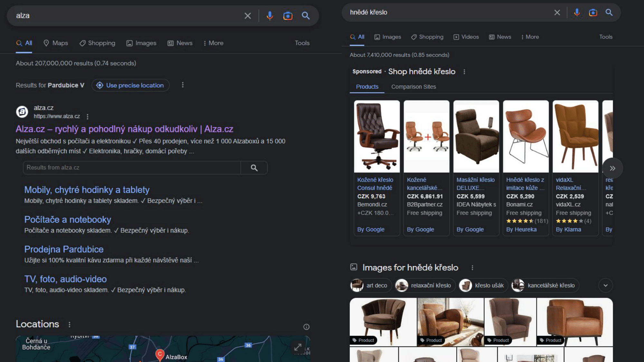Image resolution: width=644 pixels, height=362 pixels.
Task: Open brown scalloped armchair image result
Action: click(383, 322)
